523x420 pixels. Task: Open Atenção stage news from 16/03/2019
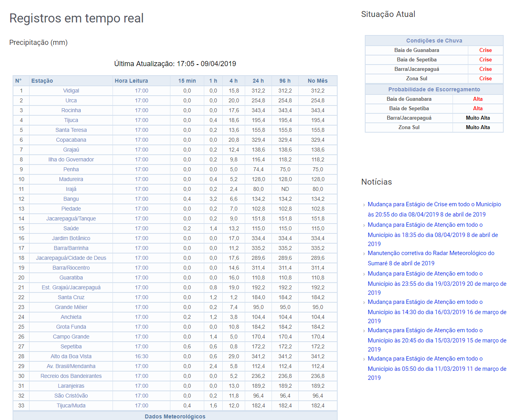click(437, 311)
